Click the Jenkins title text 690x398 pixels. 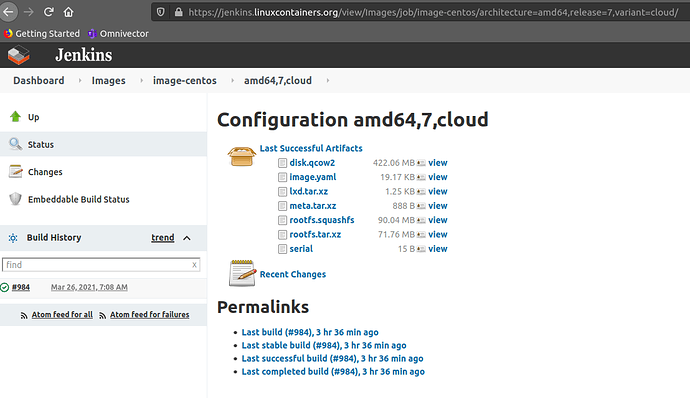[x=84, y=55]
